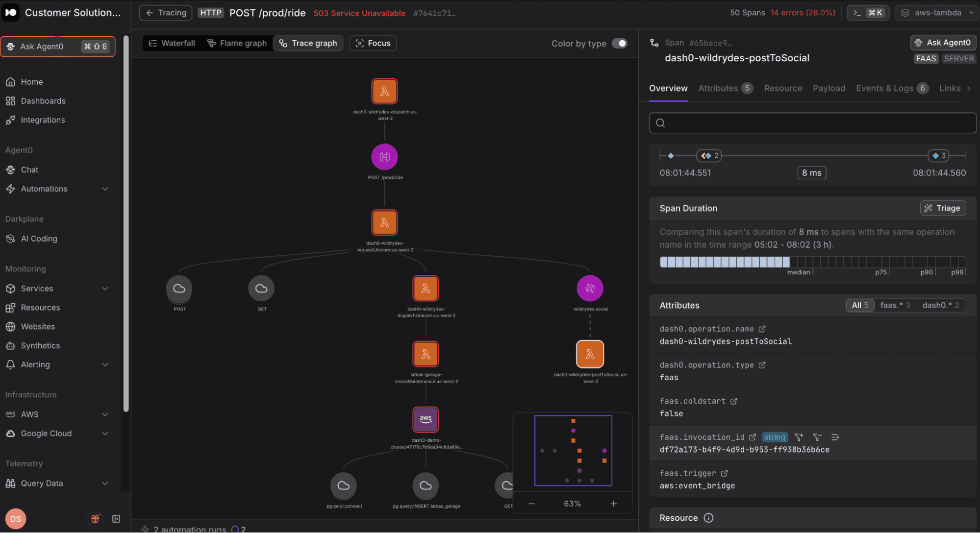Expand the Alerting section

[105, 365]
